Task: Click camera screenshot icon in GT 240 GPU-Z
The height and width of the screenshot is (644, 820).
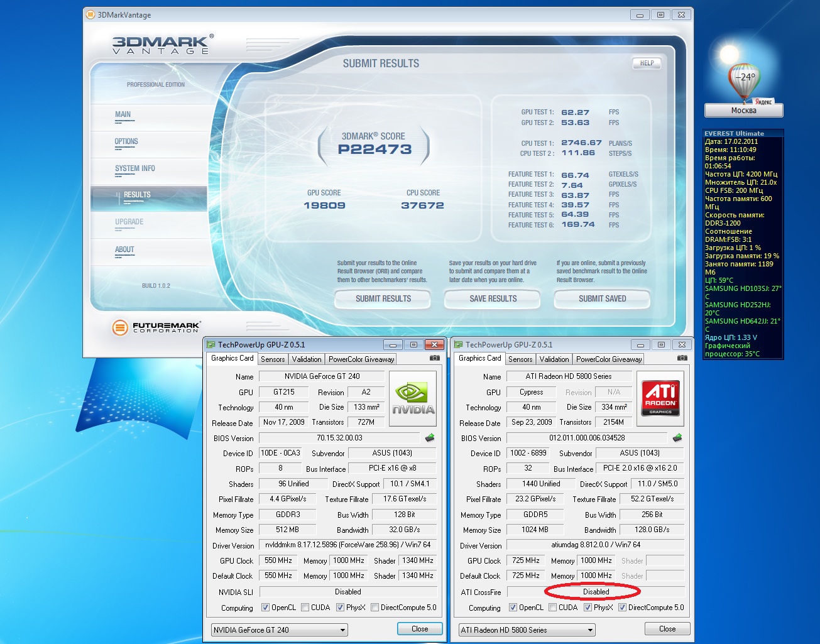Action: pos(434,358)
